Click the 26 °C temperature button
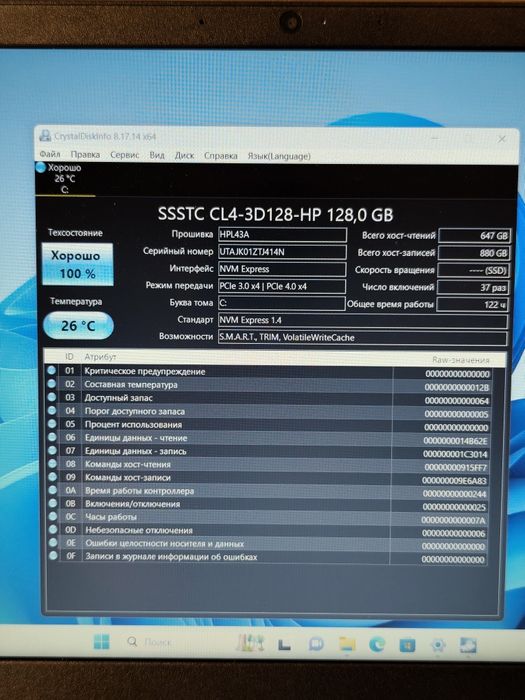 (x=78, y=325)
